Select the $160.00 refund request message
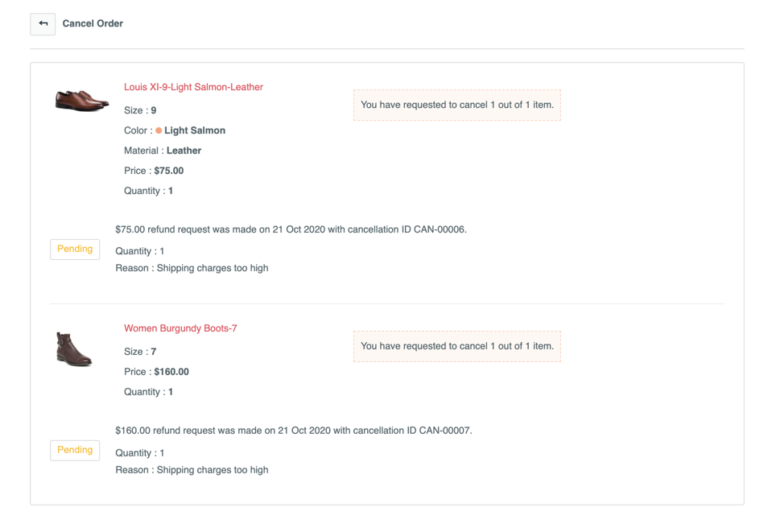Viewport: 772px width, 532px height. [293, 431]
